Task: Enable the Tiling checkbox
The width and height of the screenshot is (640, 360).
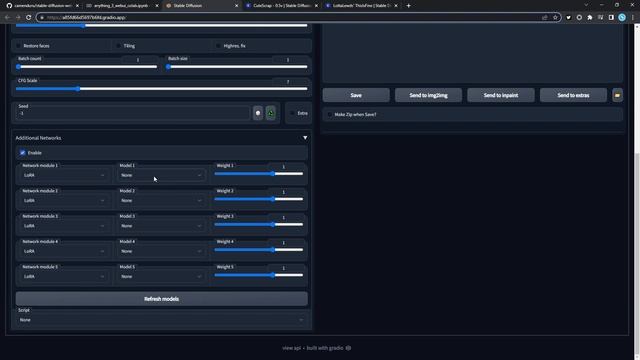Action: pyautogui.click(x=119, y=46)
